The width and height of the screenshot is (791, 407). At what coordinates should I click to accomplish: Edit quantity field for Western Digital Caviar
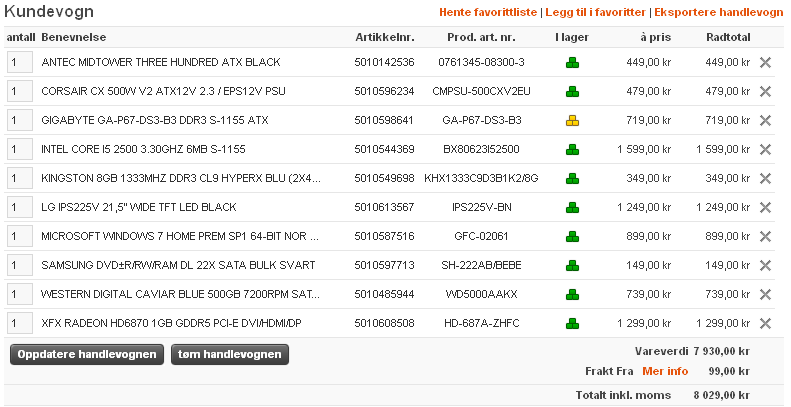pos(20,295)
